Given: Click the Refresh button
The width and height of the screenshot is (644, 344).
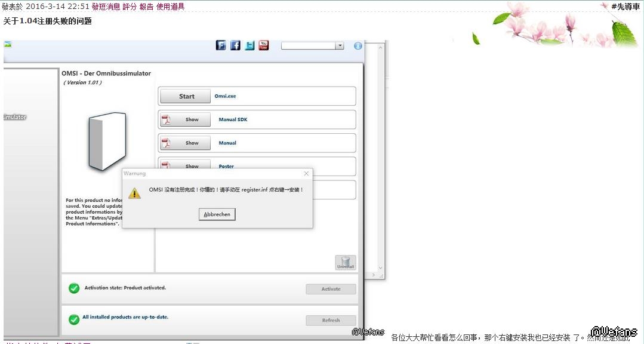Looking at the screenshot, I should tap(331, 320).
